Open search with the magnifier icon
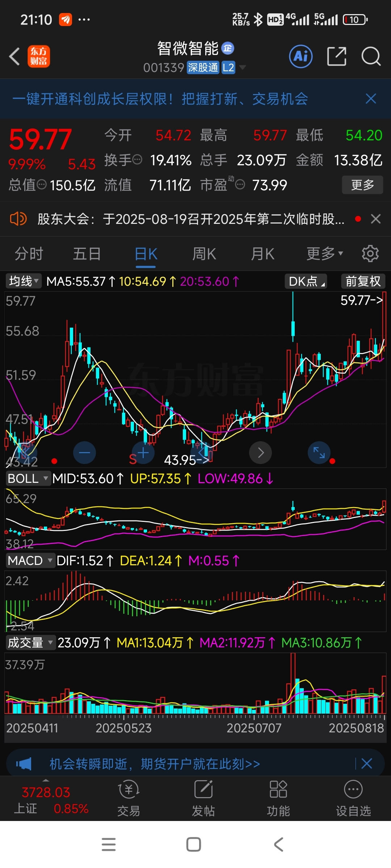Image resolution: width=391 pixels, height=868 pixels. (x=371, y=56)
